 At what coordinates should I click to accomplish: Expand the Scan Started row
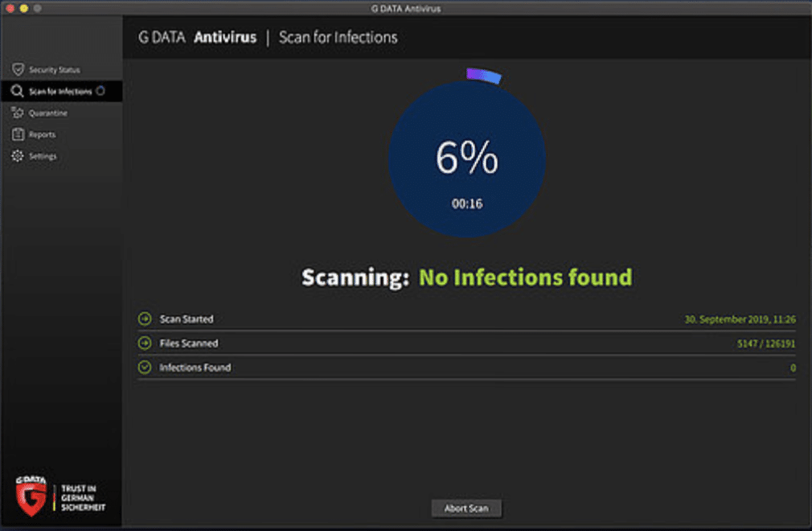tap(145, 319)
